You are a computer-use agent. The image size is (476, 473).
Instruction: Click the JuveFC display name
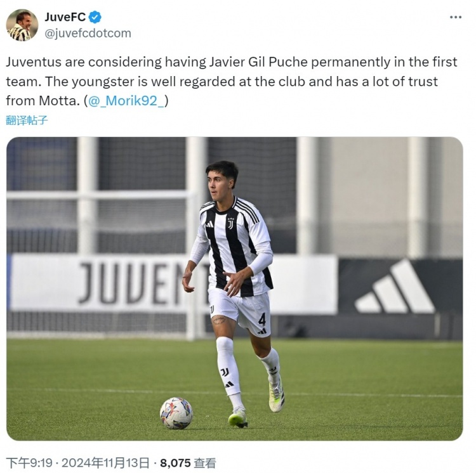tap(65, 17)
